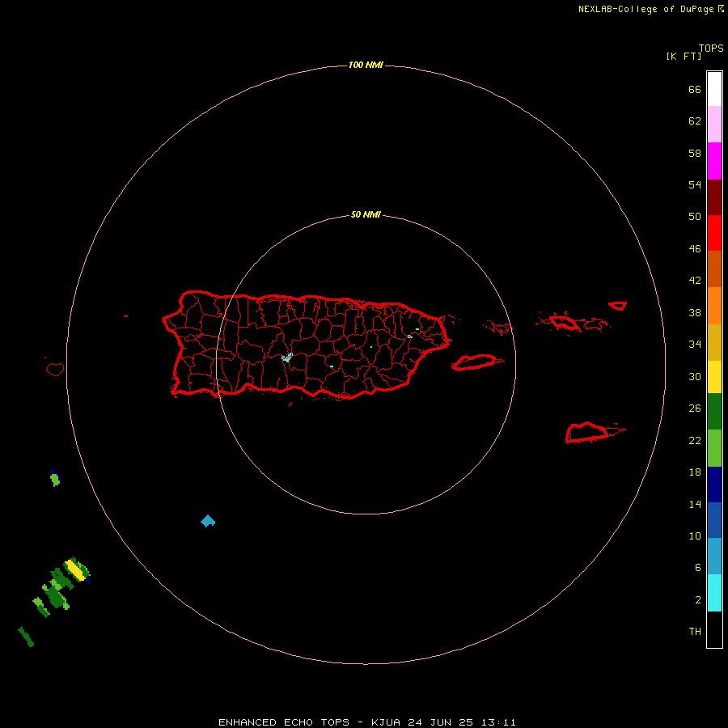Click the NEXLAB-College of DuPage credit text
The height and width of the screenshot is (728, 728).
(645, 9)
